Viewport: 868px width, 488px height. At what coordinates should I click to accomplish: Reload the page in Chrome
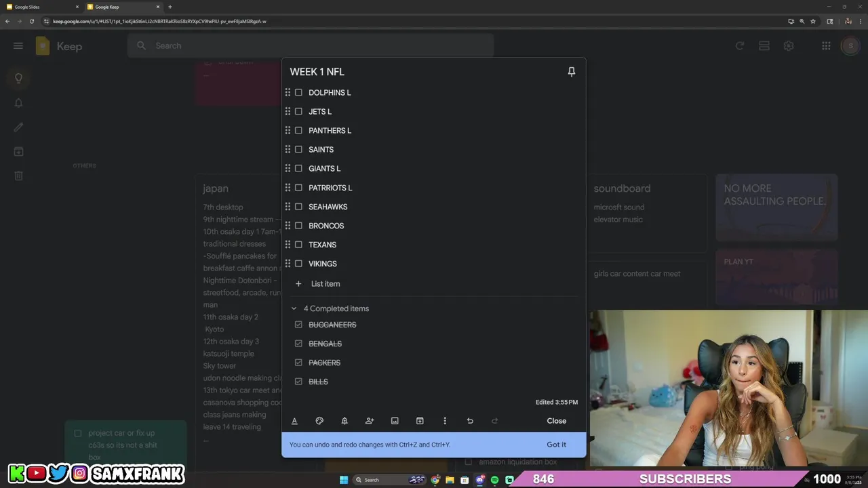point(31,21)
